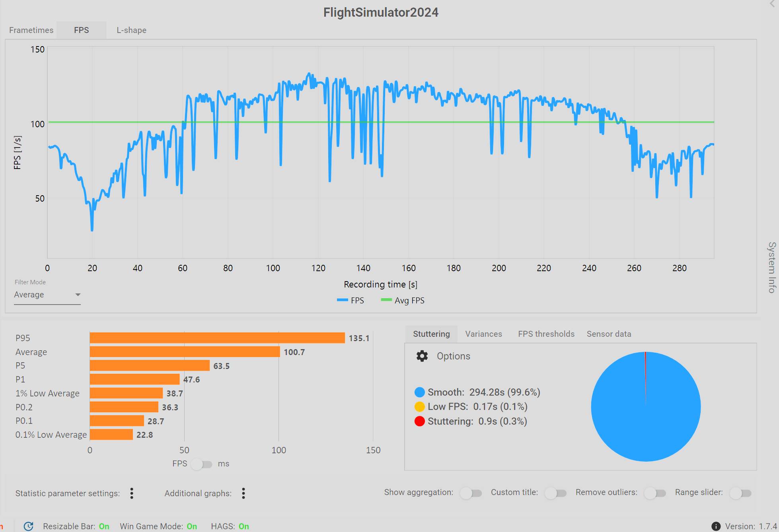Click the blue Smooth legend circle
Viewport: 779px width, 532px height.
[420, 392]
